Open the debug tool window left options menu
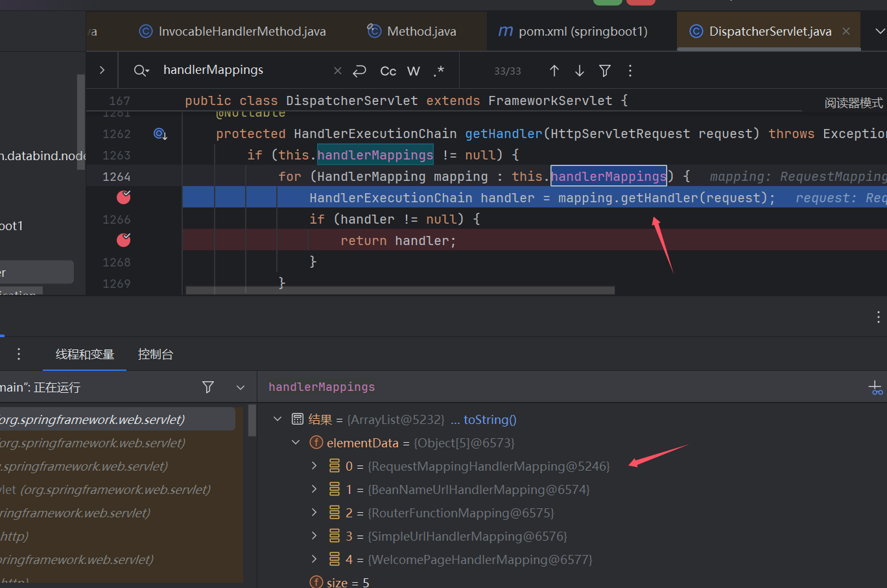 coord(19,354)
